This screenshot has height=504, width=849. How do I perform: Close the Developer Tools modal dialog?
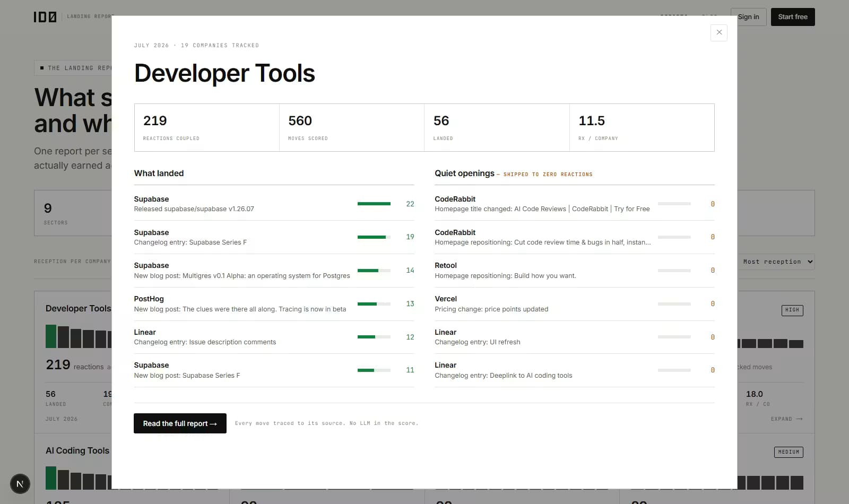pos(718,32)
